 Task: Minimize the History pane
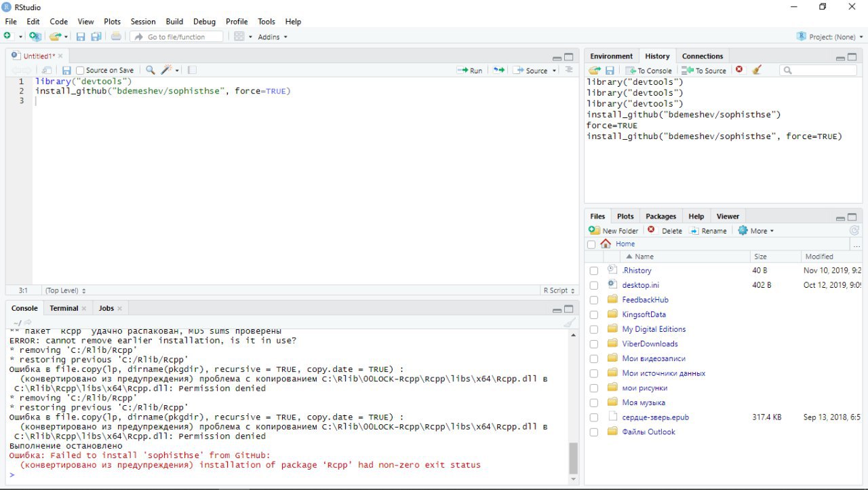point(840,58)
